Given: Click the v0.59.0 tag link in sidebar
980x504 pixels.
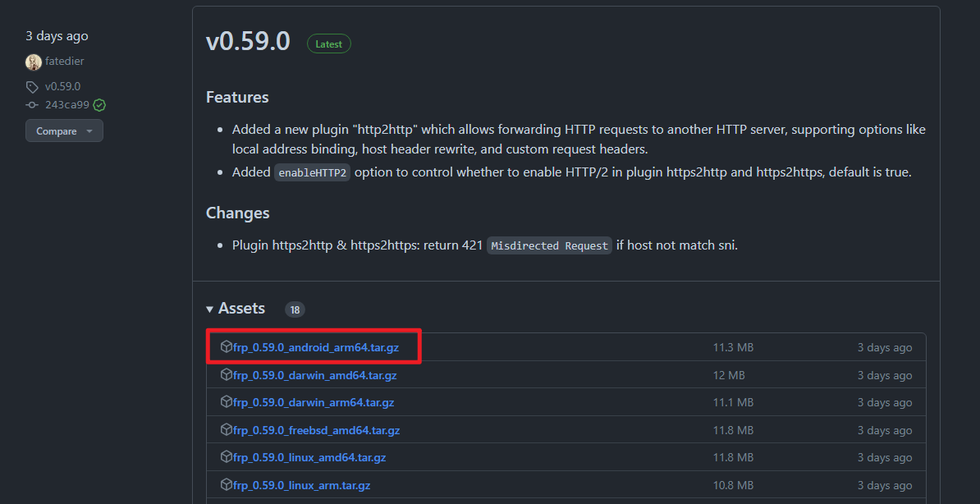Looking at the screenshot, I should tap(62, 87).
